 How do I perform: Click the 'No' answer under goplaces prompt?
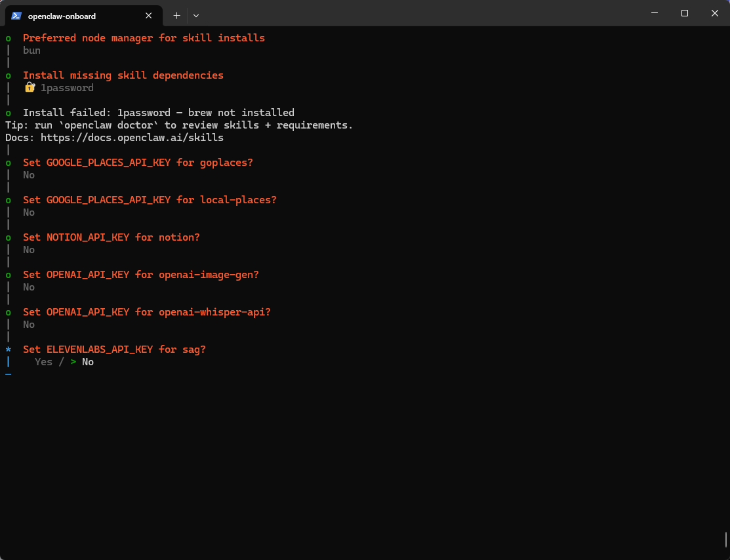29,175
